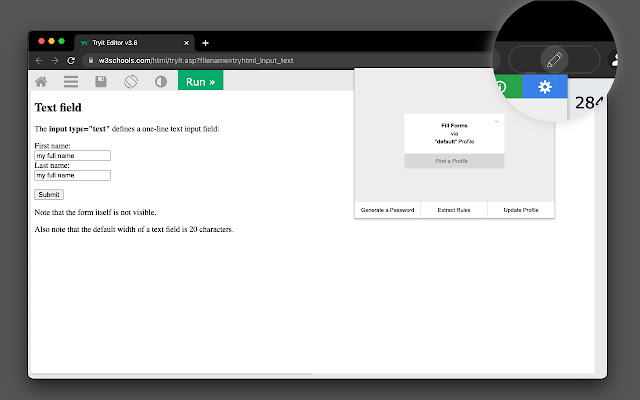
Task: Save the code with the floppy disk icon
Action: (101, 82)
